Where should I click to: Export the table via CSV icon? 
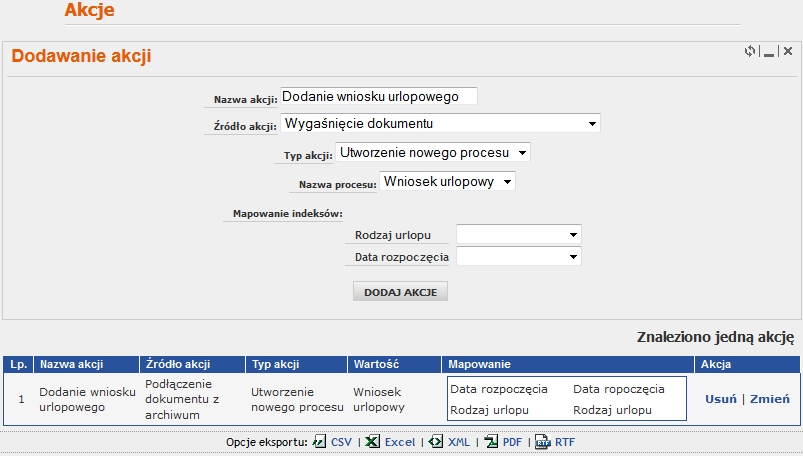click(x=320, y=441)
